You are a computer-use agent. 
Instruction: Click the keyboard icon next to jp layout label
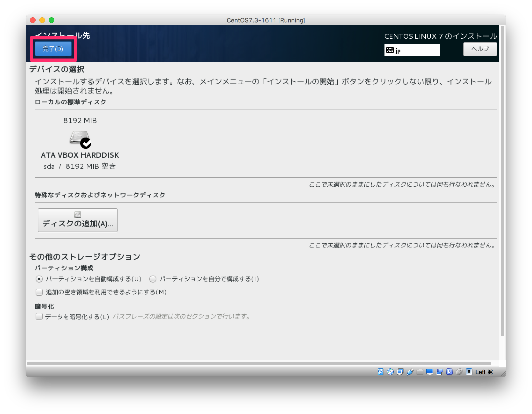[391, 50]
